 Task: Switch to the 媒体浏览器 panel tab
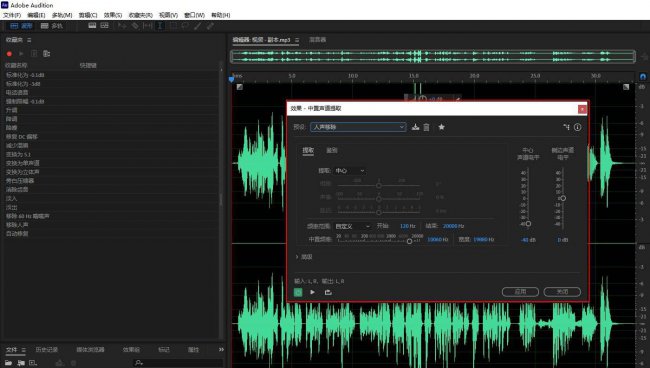[90, 350]
